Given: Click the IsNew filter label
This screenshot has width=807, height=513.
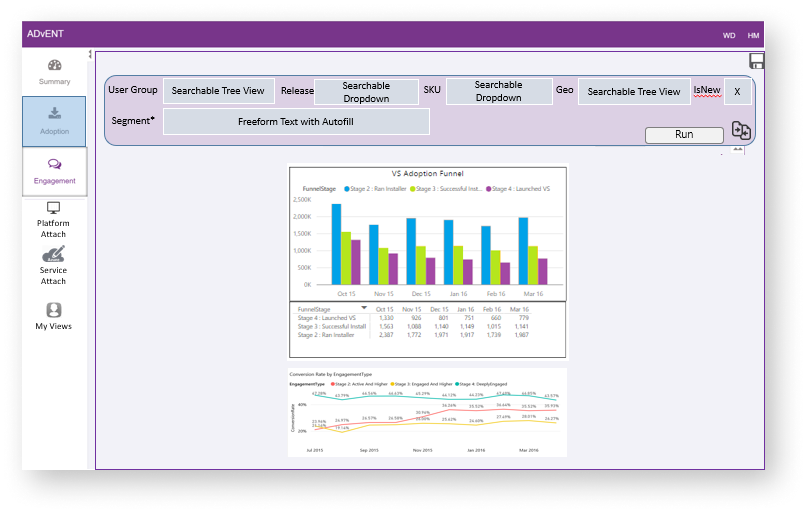Looking at the screenshot, I should click(707, 90).
